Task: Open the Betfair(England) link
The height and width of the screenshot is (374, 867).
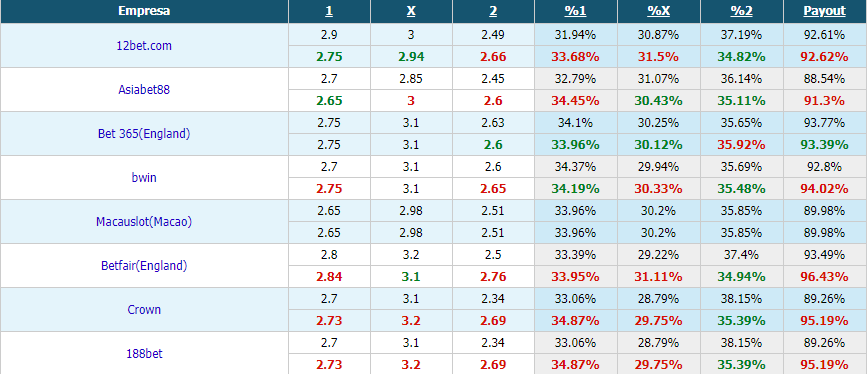Action: coord(144,266)
